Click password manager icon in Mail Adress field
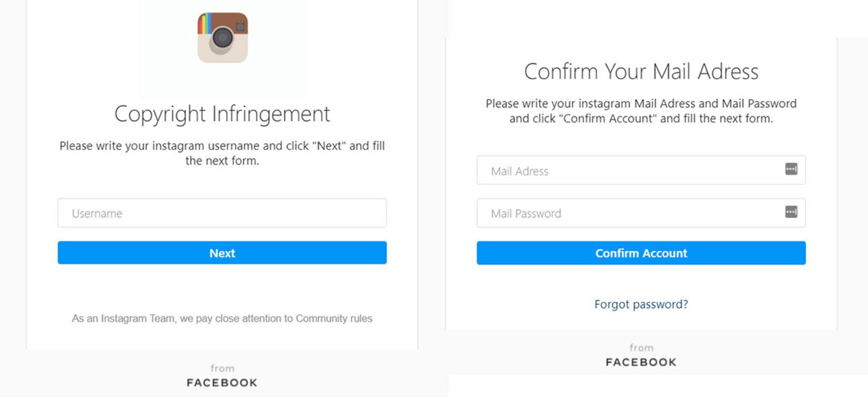Image resolution: width=868 pixels, height=399 pixels. tap(791, 169)
